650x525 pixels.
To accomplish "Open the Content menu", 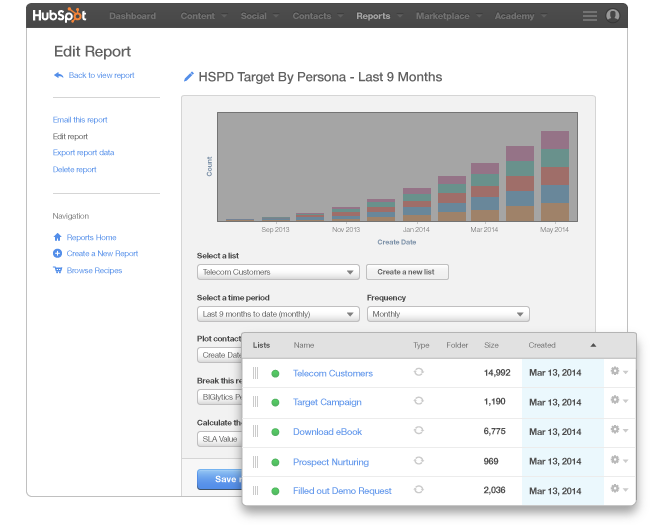I will (x=203, y=16).
